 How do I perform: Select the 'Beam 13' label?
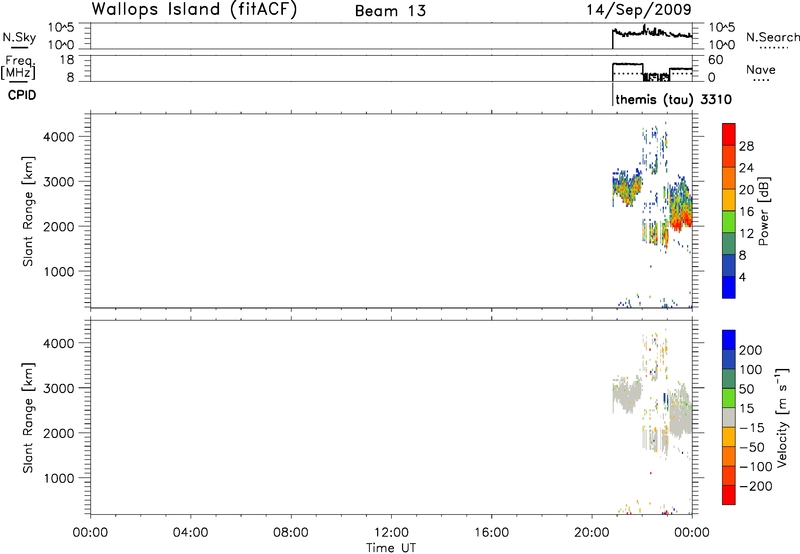(390, 11)
